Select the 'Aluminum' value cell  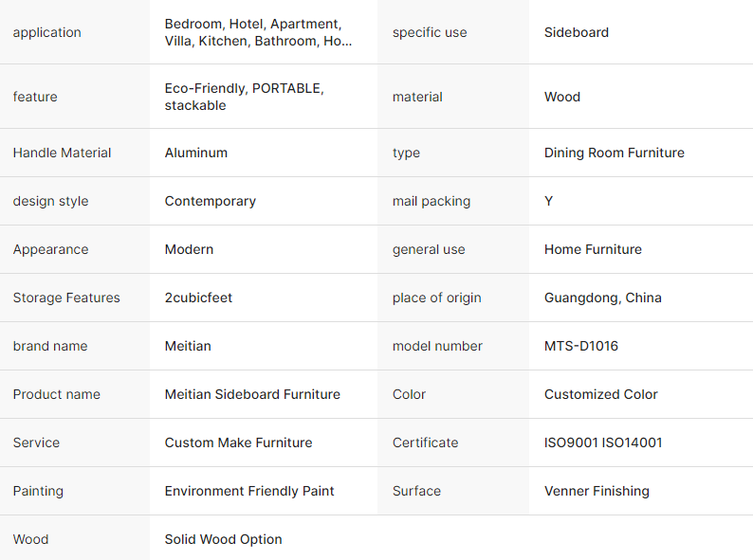tap(196, 153)
